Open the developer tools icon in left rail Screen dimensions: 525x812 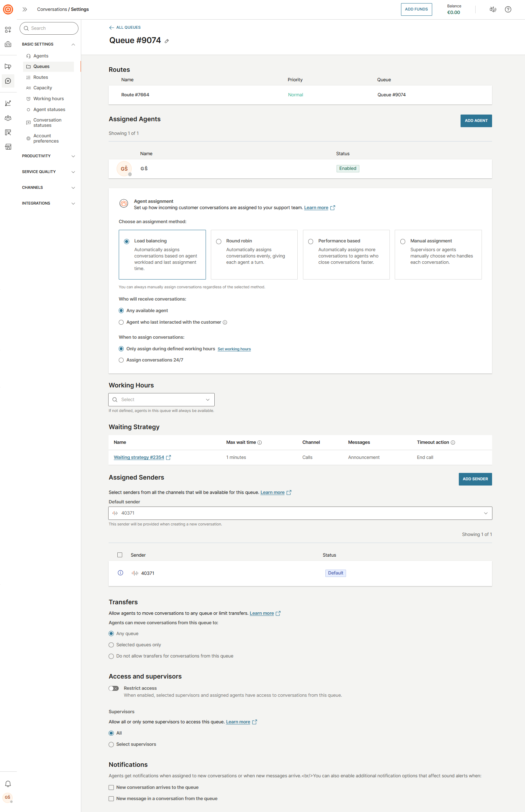tap(8, 44)
